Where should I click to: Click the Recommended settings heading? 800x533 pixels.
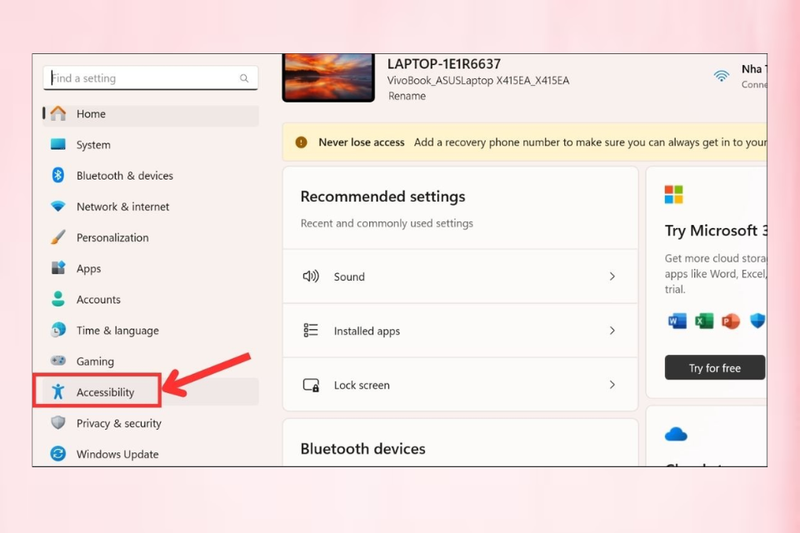pyautogui.click(x=383, y=196)
